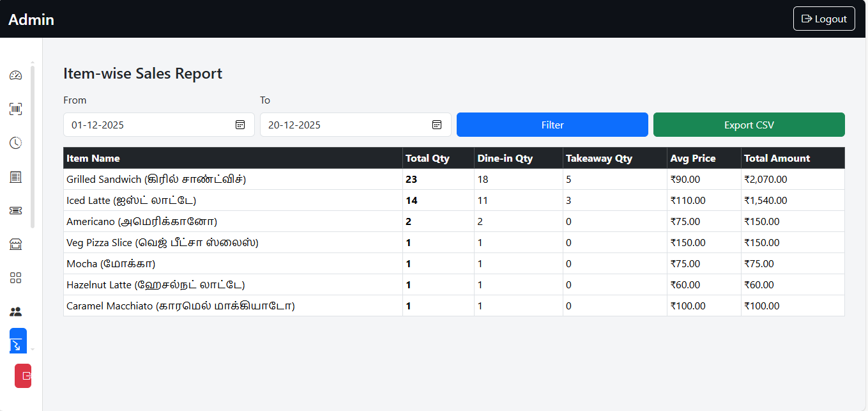Click the sidebar vertical scrollbar
Image resolution: width=868 pixels, height=411 pixels.
33,147
